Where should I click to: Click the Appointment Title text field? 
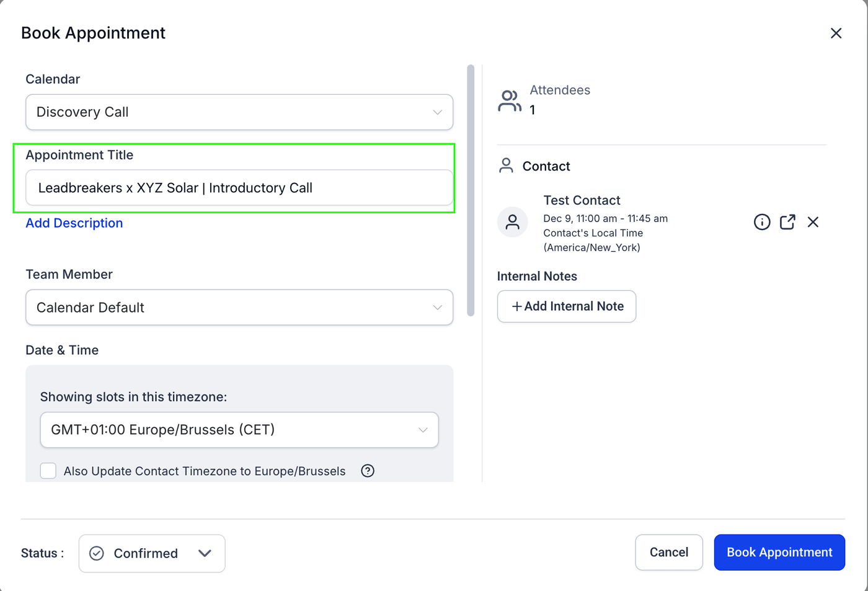click(x=239, y=188)
